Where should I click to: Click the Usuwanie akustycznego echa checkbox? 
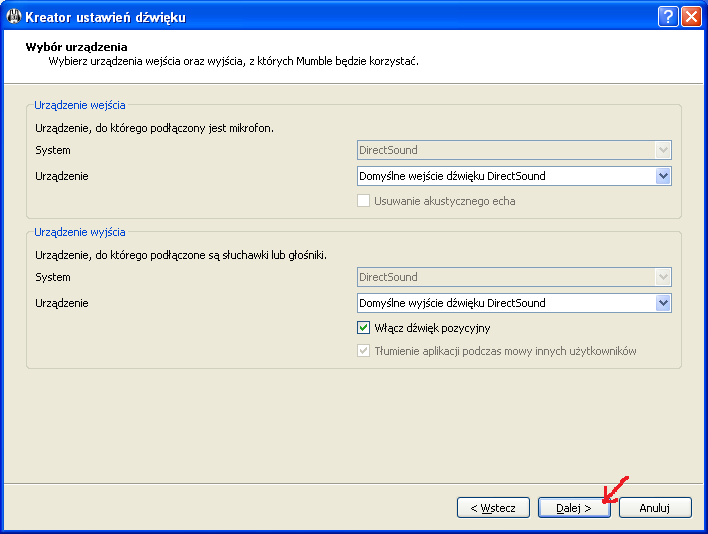click(365, 201)
